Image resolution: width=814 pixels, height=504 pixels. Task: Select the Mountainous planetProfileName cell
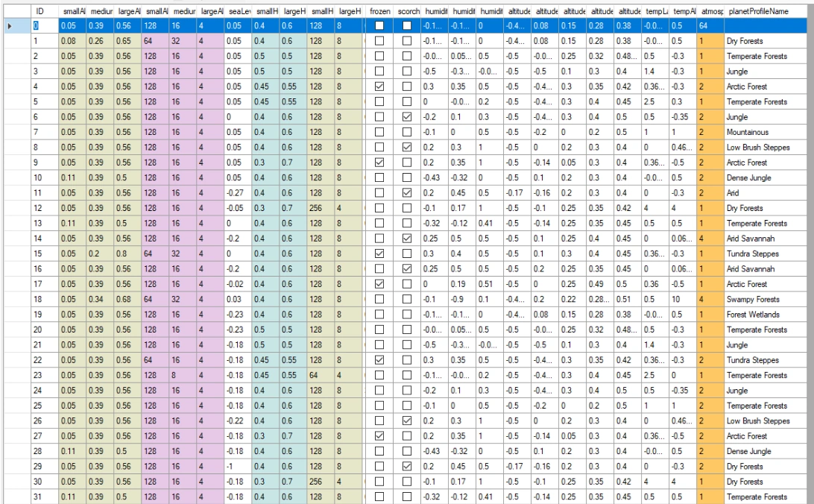point(753,132)
